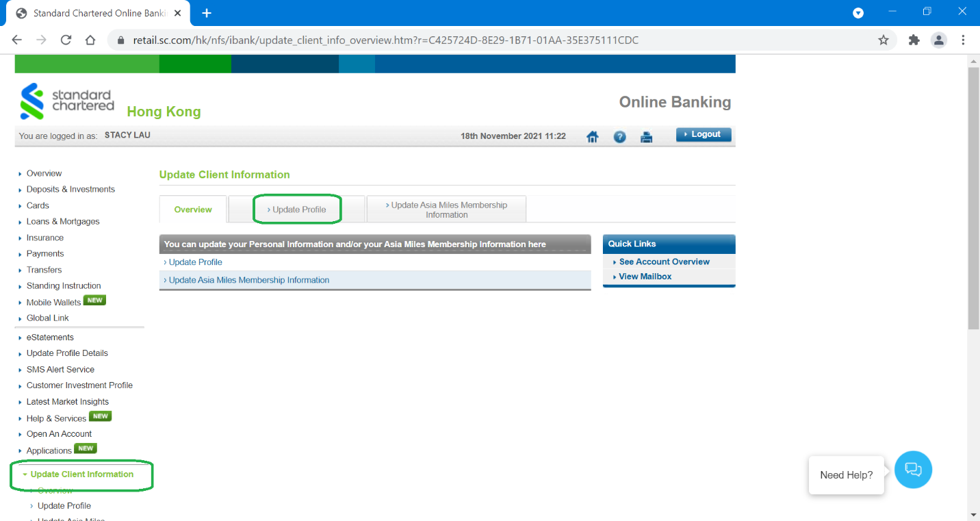Image resolution: width=980 pixels, height=521 pixels.
Task: Expand the Loans & Mortgages section
Action: [x=62, y=222]
